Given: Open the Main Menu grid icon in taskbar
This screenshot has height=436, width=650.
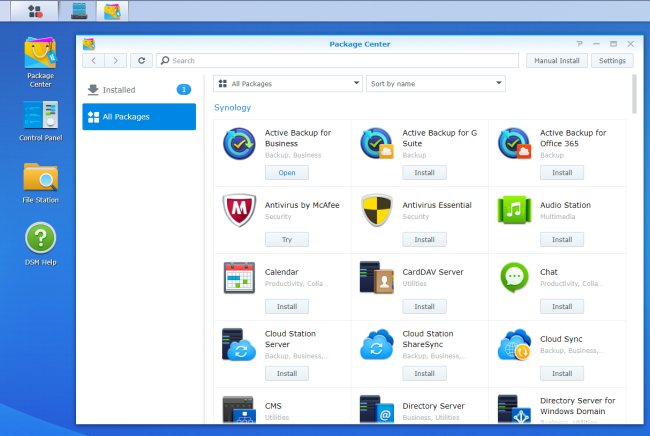Looking at the screenshot, I should [35, 11].
